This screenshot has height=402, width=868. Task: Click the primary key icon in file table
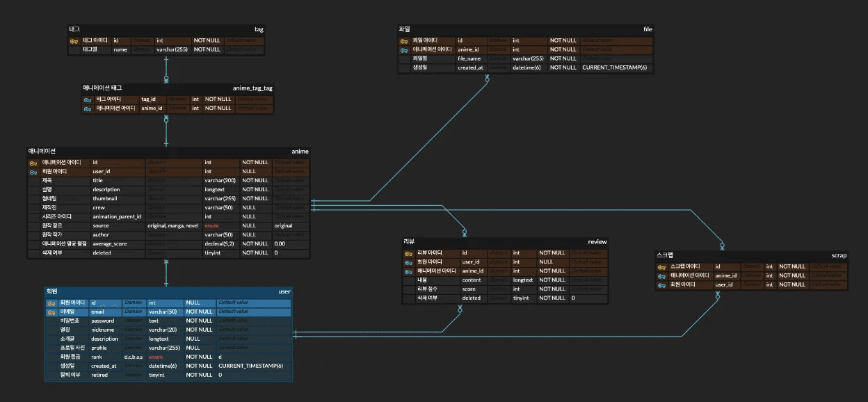(x=404, y=41)
